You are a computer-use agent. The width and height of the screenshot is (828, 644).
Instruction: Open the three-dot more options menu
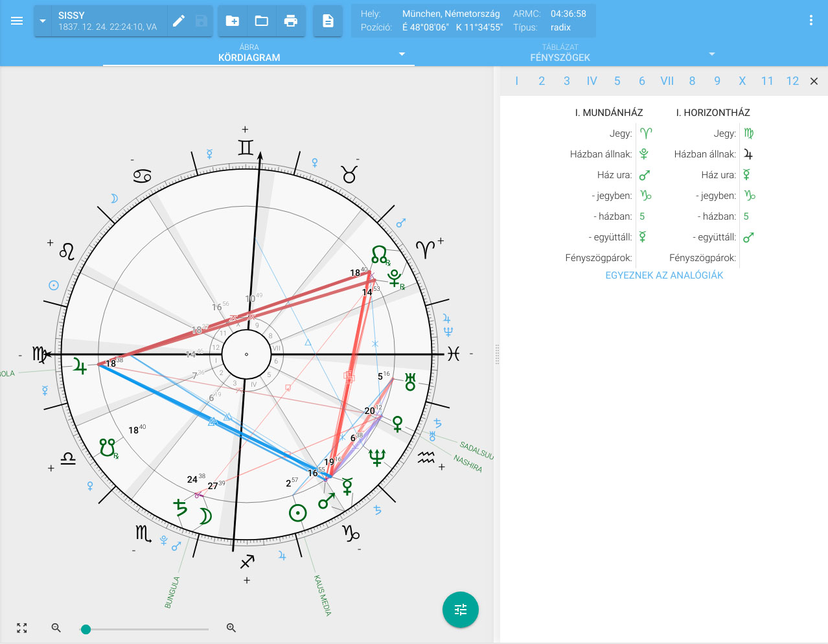click(x=811, y=21)
